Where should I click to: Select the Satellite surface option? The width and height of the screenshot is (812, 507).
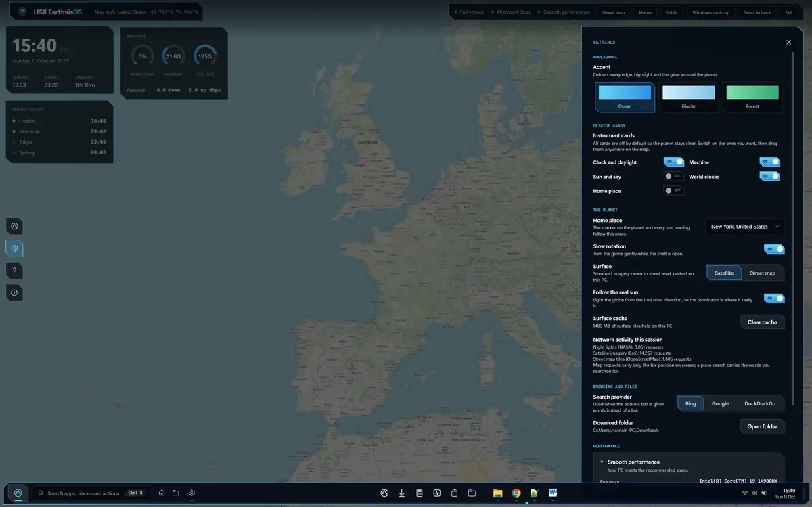point(724,273)
